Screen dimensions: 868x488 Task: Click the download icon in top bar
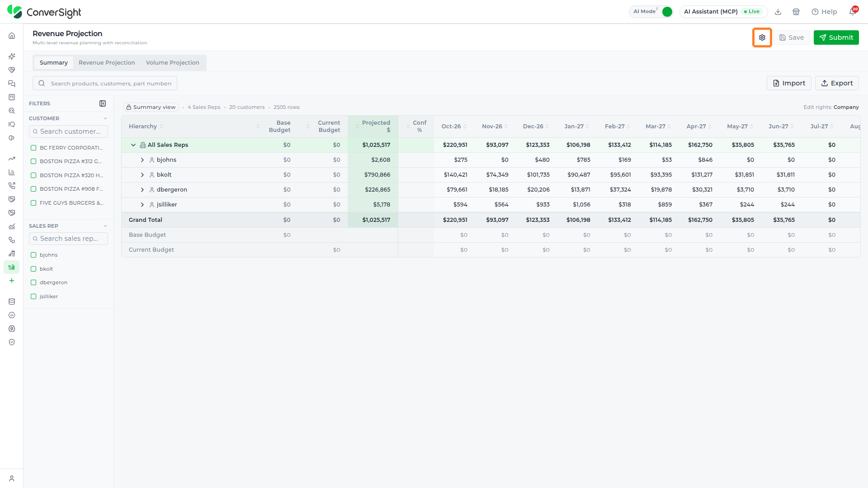pyautogui.click(x=778, y=12)
